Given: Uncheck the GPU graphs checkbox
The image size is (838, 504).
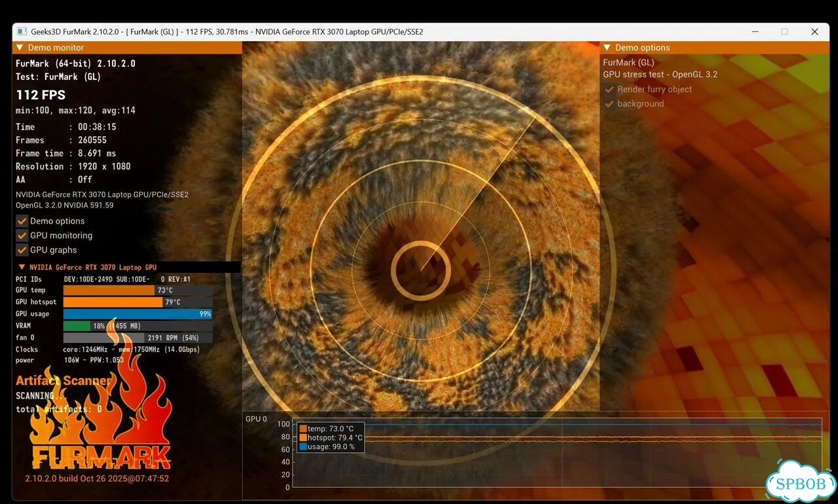Looking at the screenshot, I should [x=22, y=250].
